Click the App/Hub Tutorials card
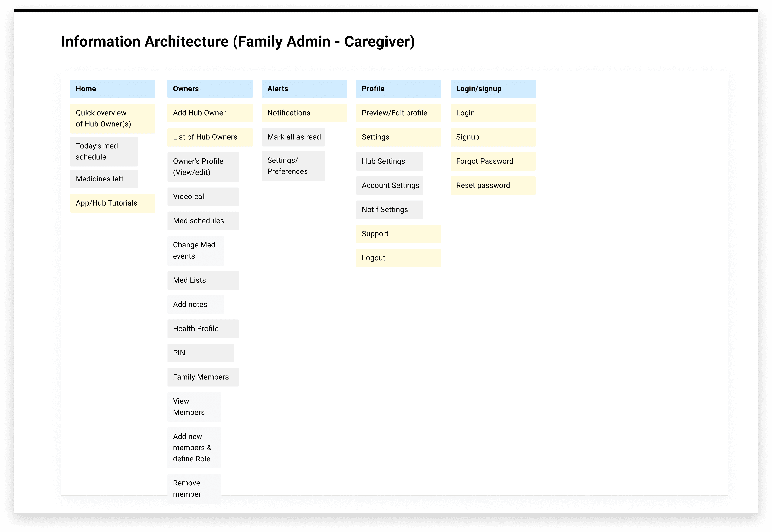The height and width of the screenshot is (532, 772). coord(112,203)
